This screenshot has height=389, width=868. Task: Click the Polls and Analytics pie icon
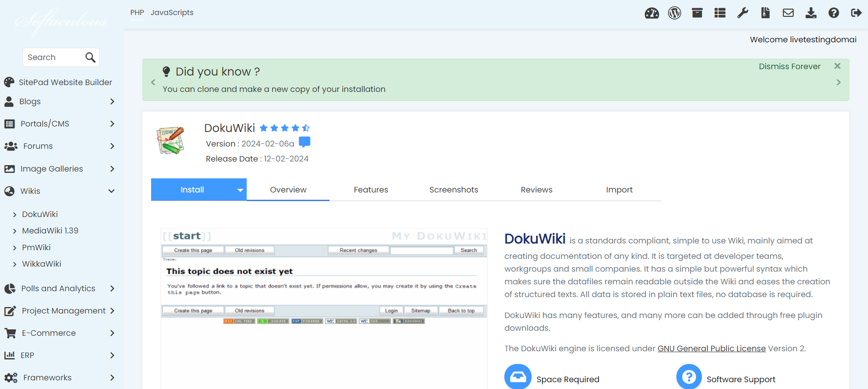[10, 288]
